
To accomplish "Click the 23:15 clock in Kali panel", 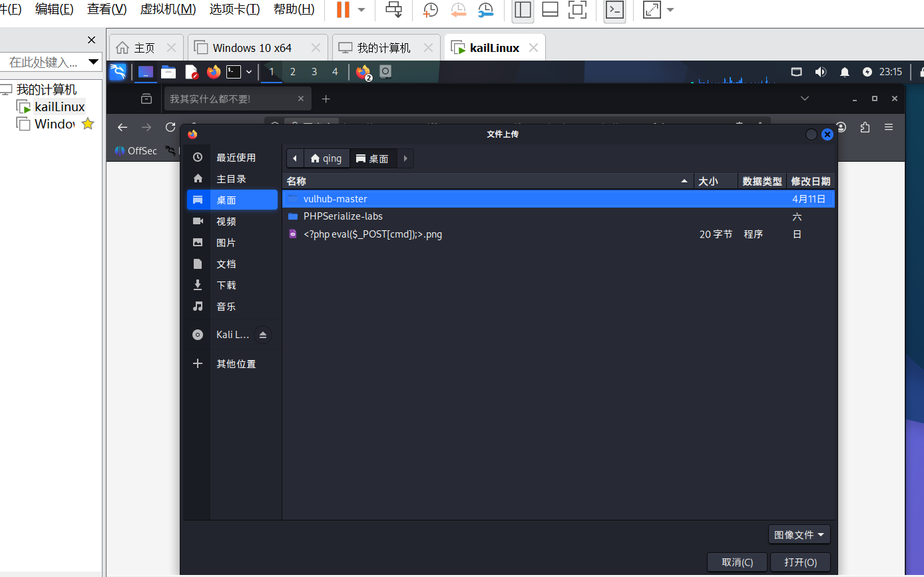I will [x=891, y=71].
